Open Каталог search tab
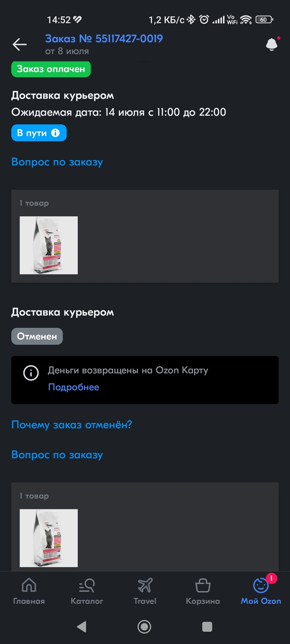Image resolution: width=290 pixels, height=644 pixels. [87, 591]
